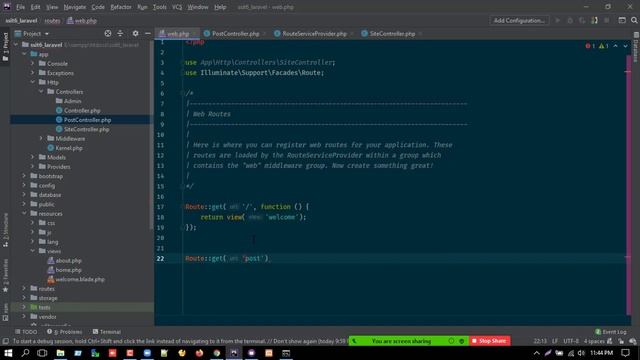Image resolution: width=640 pixels, height=360 pixels.
Task: Open the File menu
Action: click(20, 7)
